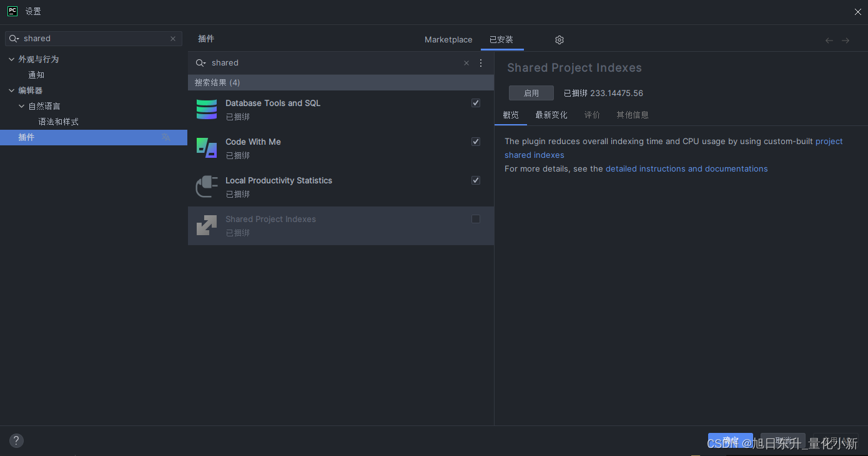Select 通知 in settings tree
This screenshot has height=456, width=868.
tap(36, 75)
